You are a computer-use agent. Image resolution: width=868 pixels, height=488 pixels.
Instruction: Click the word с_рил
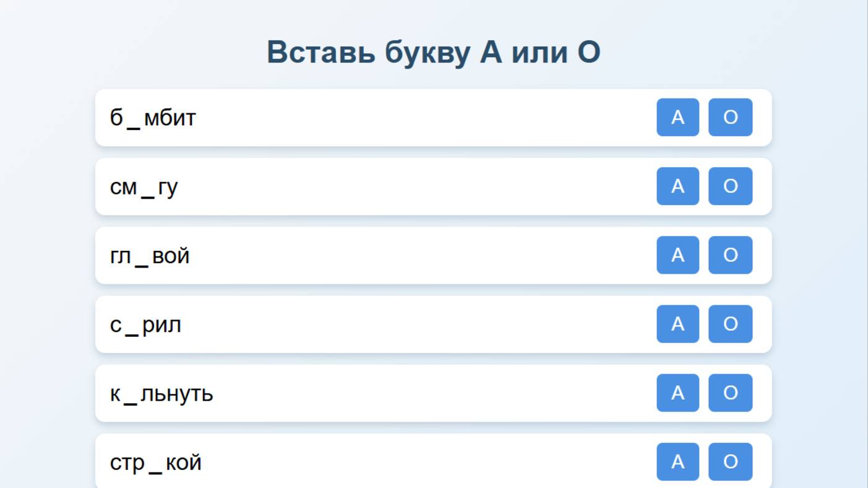point(145,325)
